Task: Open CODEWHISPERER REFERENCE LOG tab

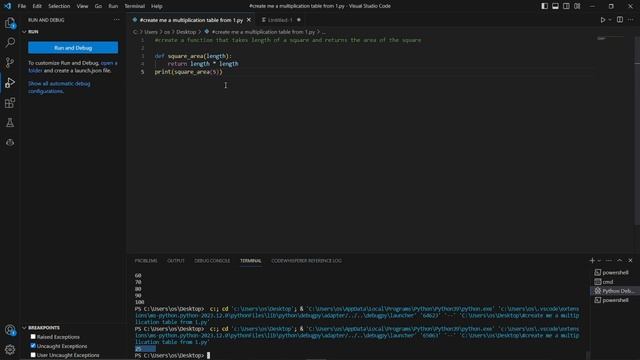Action: pos(307,260)
